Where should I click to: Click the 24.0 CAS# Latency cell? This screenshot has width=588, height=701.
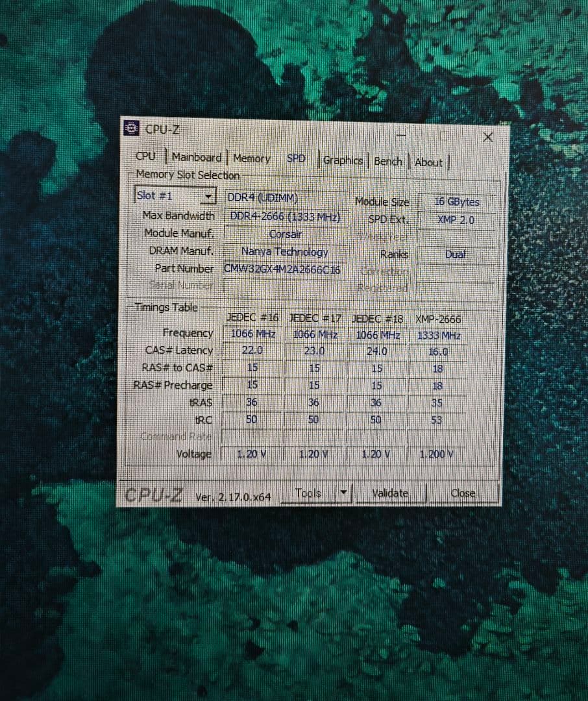pyautogui.click(x=377, y=351)
